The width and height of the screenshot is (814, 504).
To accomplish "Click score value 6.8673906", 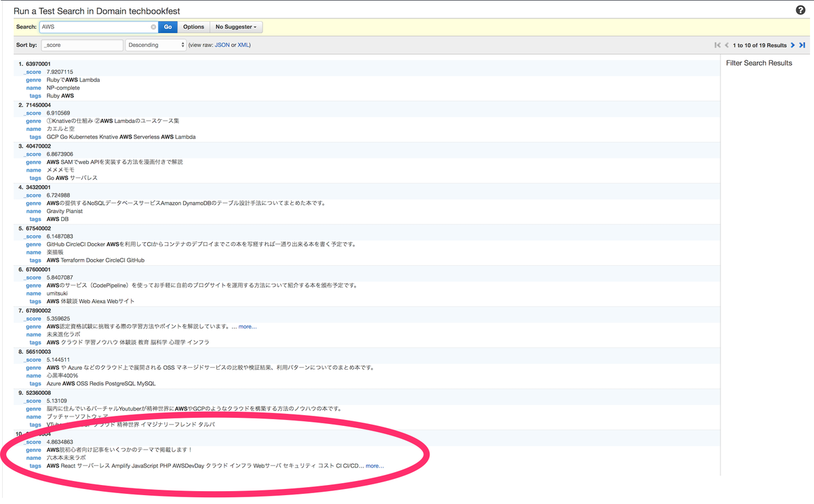I will 60,154.
